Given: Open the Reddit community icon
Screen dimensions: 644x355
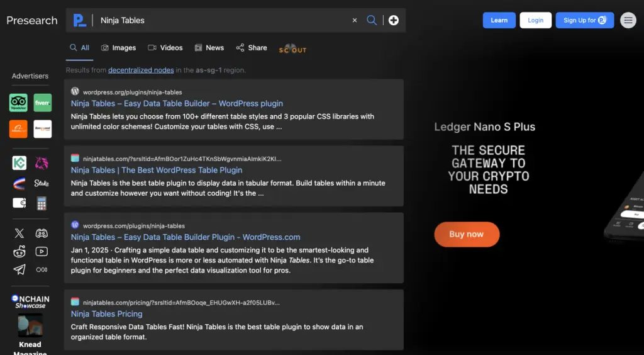Looking at the screenshot, I should coord(19,252).
